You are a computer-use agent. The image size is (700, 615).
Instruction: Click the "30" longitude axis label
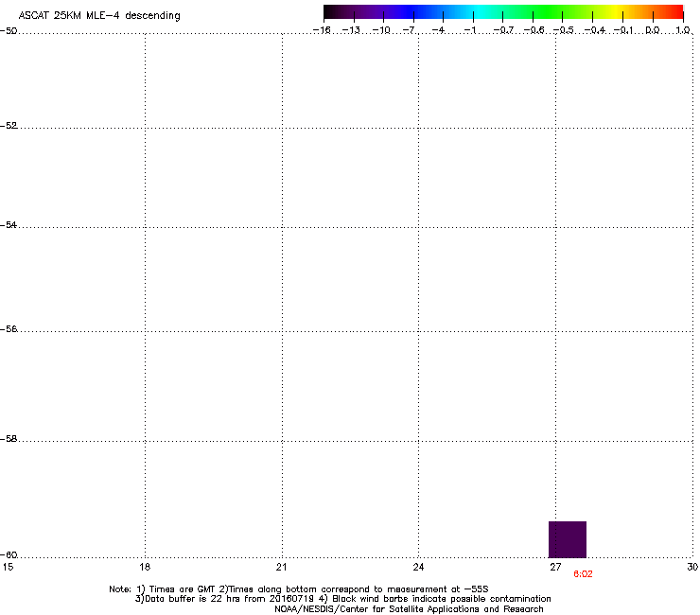692,567
